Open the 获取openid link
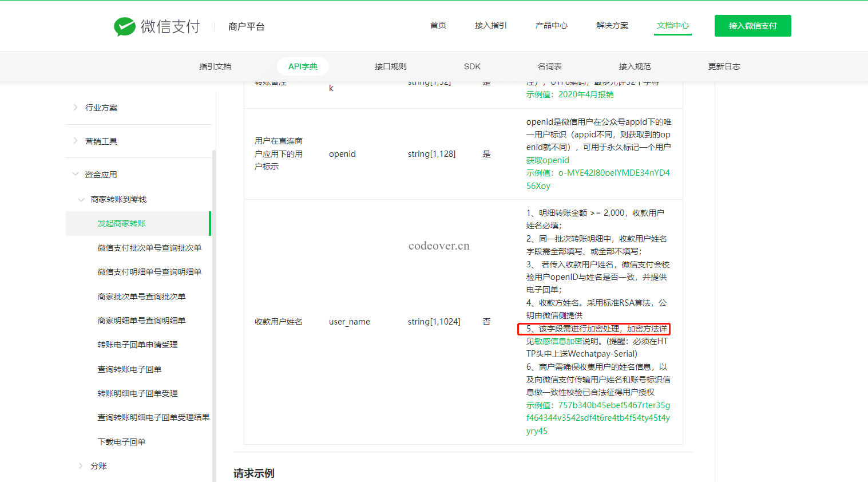868x482 pixels. [548, 160]
